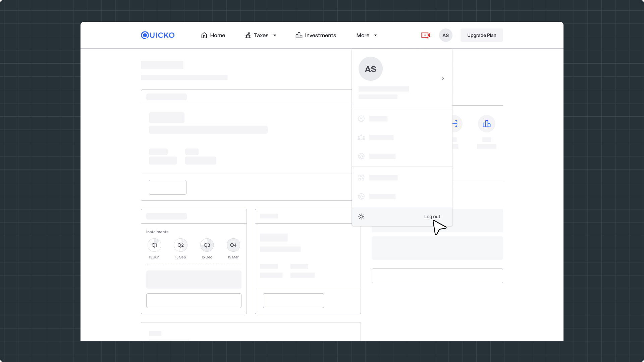
Task: Click the home icon in navbar
Action: 204,35
